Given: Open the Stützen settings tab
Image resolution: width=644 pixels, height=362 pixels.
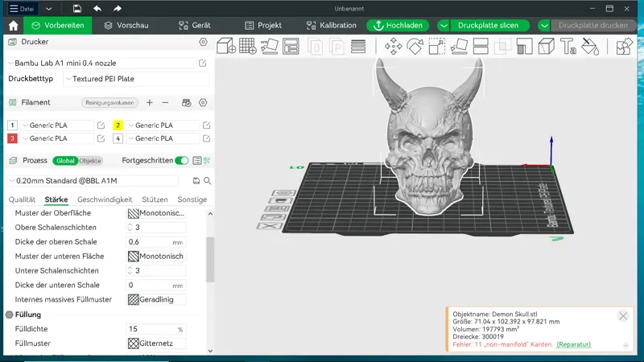Looking at the screenshot, I should click(x=155, y=200).
